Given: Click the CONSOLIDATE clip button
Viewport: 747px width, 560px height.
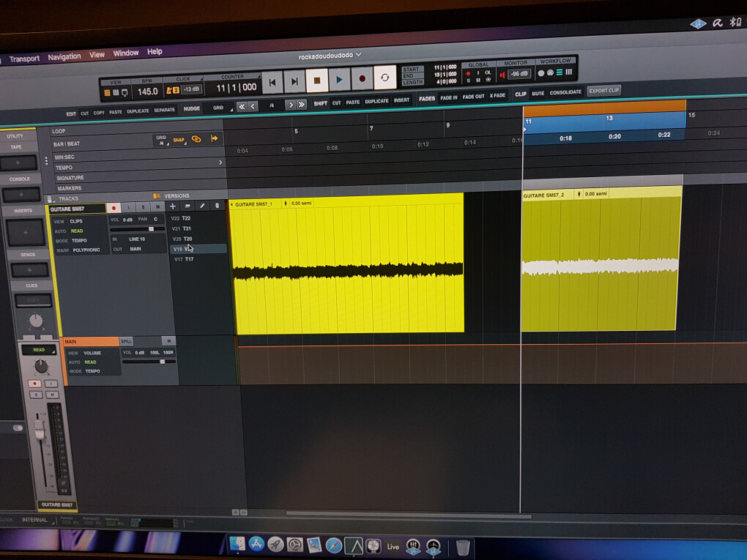Looking at the screenshot, I should pyautogui.click(x=565, y=92).
